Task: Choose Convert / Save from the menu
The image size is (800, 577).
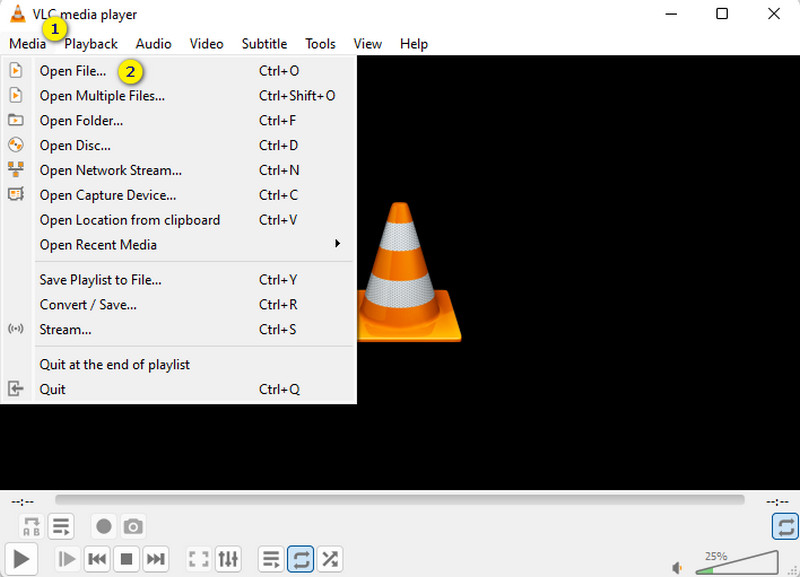Action: click(84, 304)
